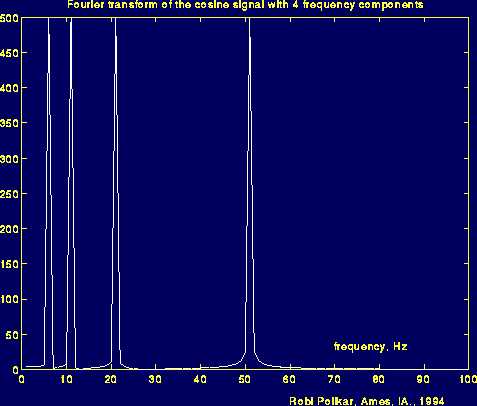
Task: Click the y-axis tick label 100
Action: tap(9, 299)
